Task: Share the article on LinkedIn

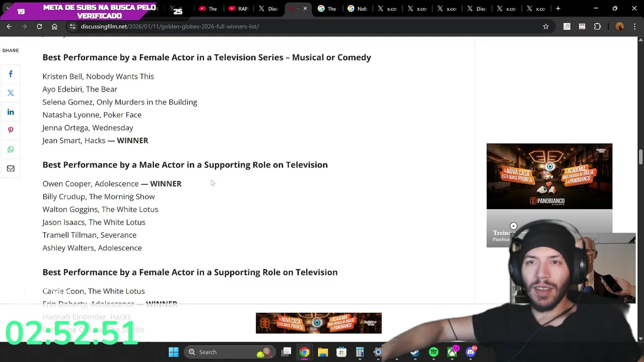Action: click(11, 112)
